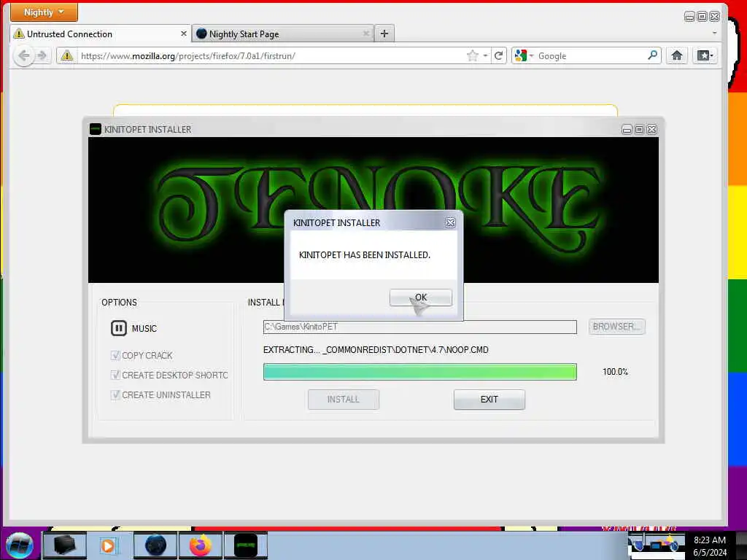Open the black box taskbar app
The height and width of the screenshot is (560, 747).
pos(65,545)
